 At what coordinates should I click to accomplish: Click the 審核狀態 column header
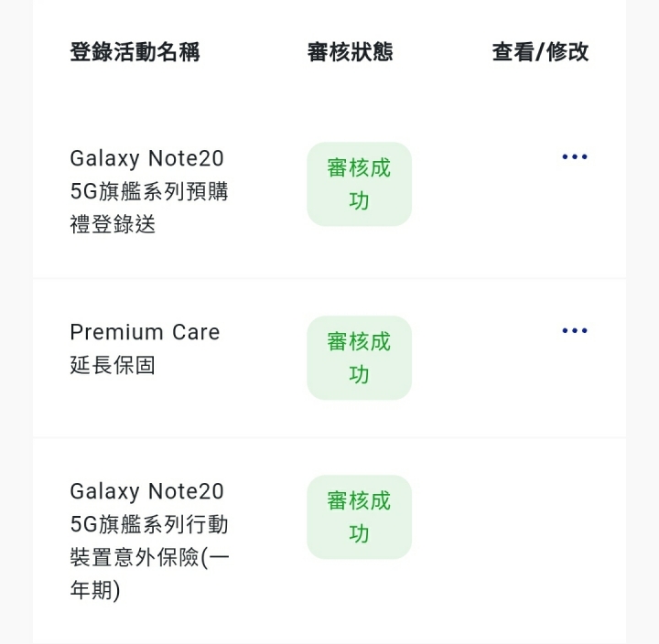[350, 52]
